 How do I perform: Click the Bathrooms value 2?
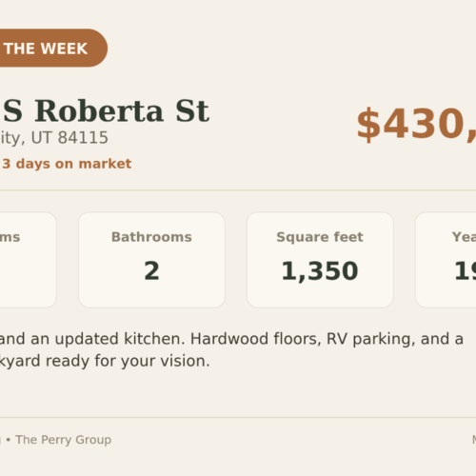[x=151, y=270]
